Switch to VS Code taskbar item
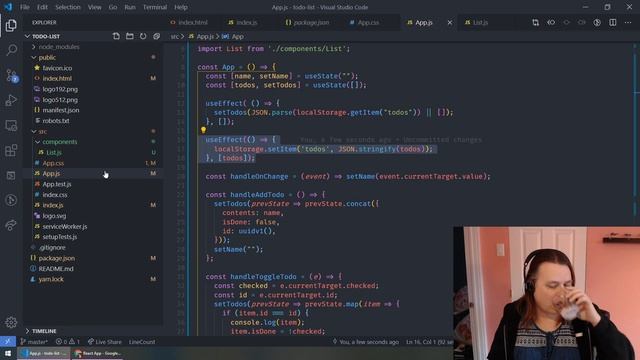Screen dimensions: 640x360 click(44, 353)
